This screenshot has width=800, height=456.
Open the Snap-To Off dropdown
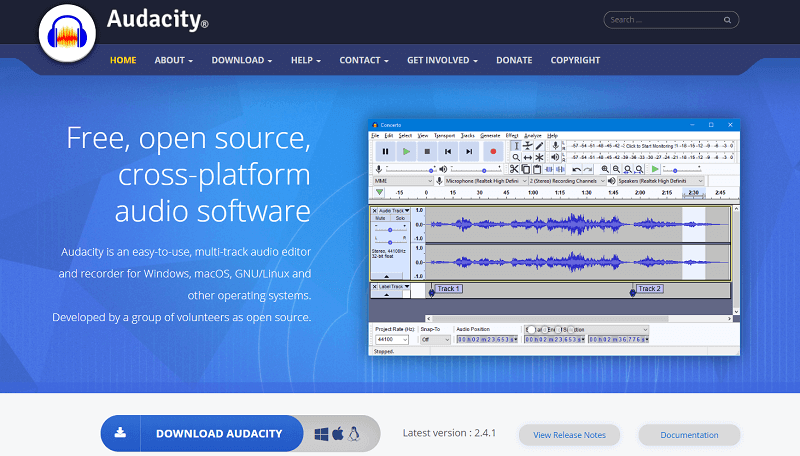435,339
